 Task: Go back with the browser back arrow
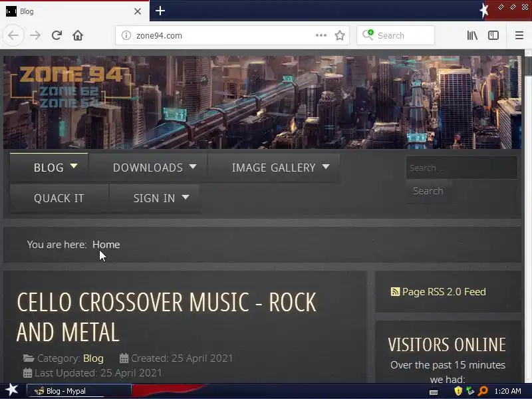pos(13,35)
